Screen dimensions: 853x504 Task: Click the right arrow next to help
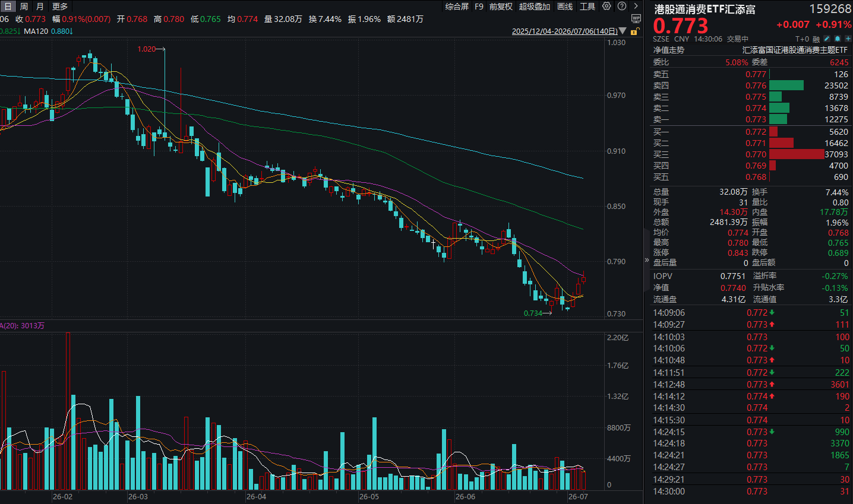click(636, 6)
